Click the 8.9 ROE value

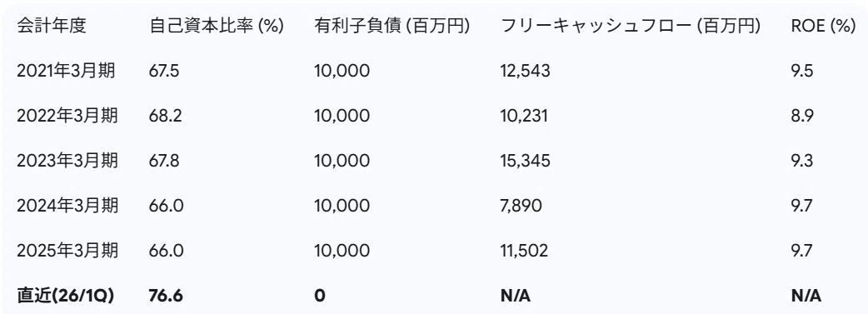(x=802, y=117)
